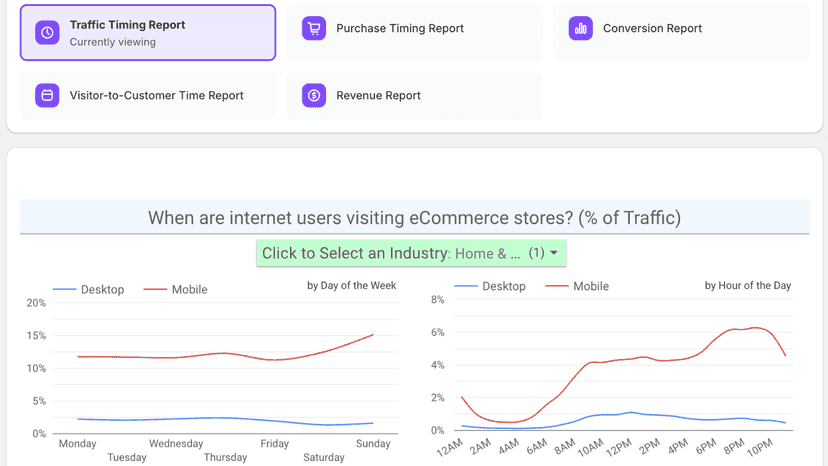
Task: Click the Sunday axis label
Action: [373, 444]
